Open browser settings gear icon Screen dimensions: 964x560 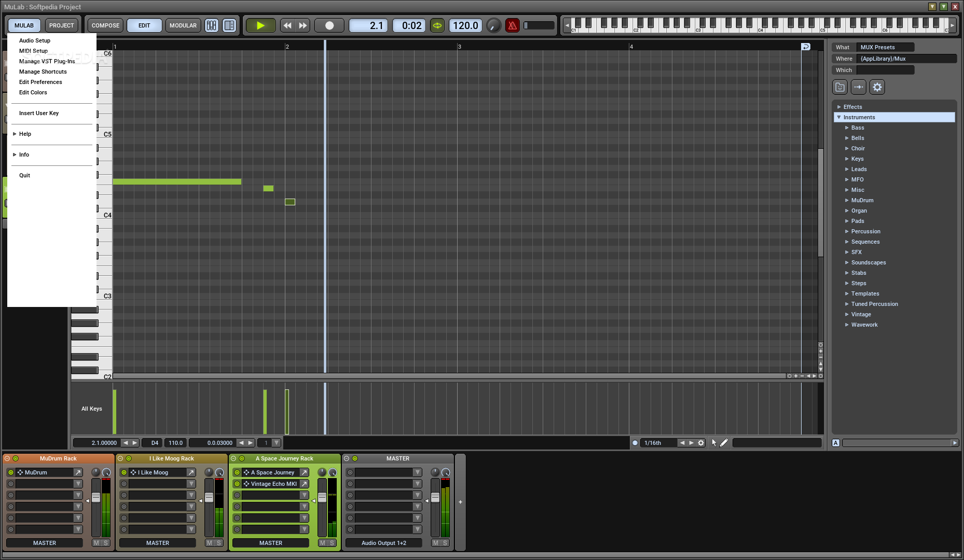(877, 87)
